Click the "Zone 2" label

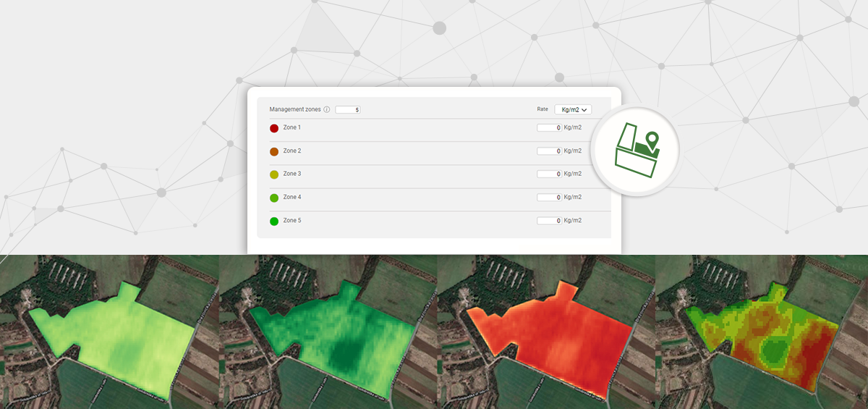click(292, 151)
